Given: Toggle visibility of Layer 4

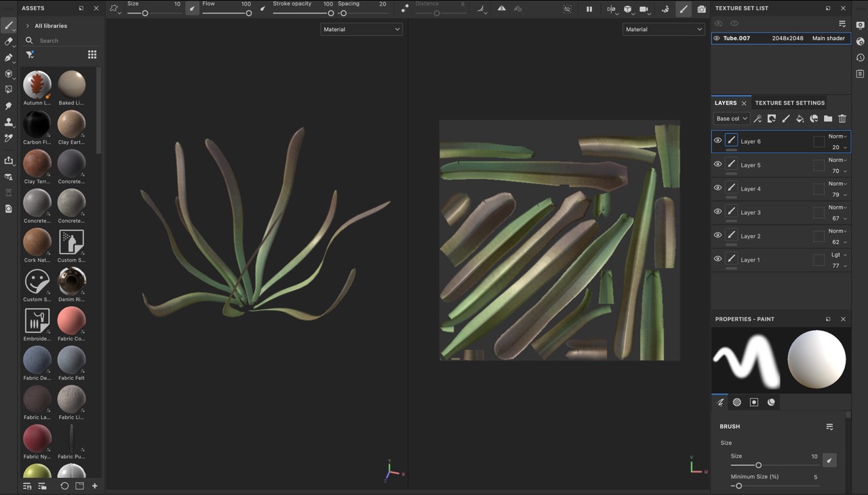Looking at the screenshot, I should [717, 188].
